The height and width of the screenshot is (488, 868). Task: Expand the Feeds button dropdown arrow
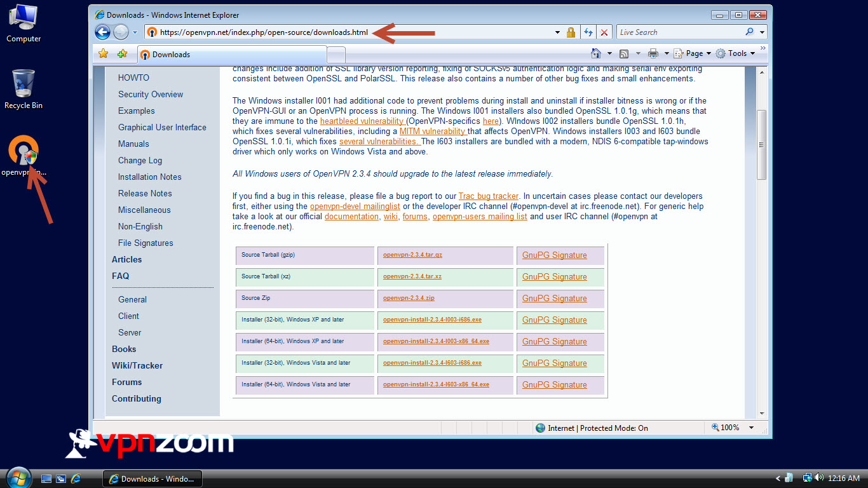click(x=637, y=54)
